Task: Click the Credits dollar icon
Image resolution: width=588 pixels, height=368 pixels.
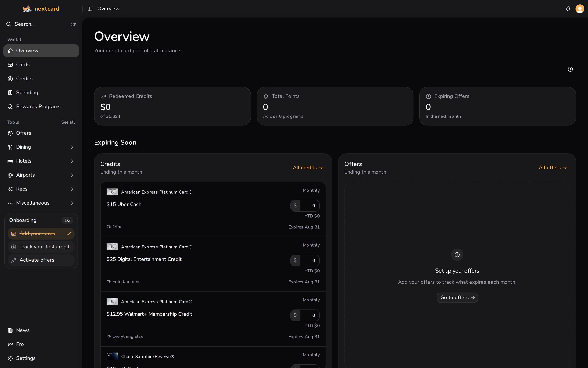Action: pyautogui.click(x=10, y=79)
